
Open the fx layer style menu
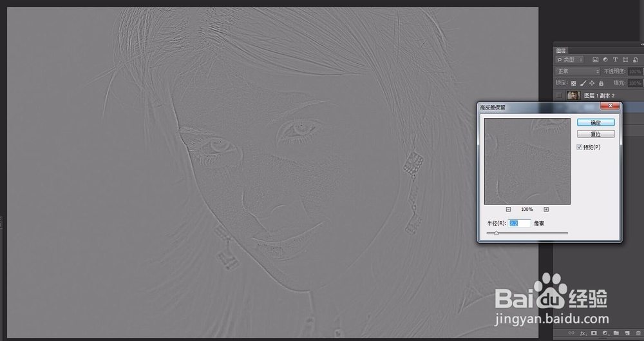tap(582, 333)
